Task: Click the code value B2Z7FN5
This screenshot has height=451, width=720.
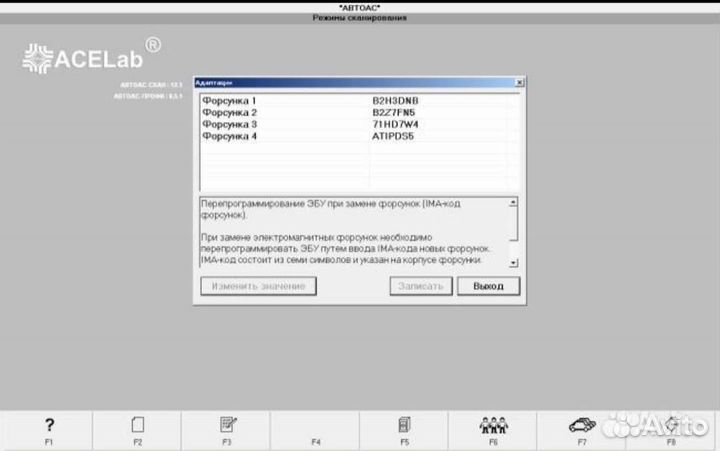Action: [394, 113]
